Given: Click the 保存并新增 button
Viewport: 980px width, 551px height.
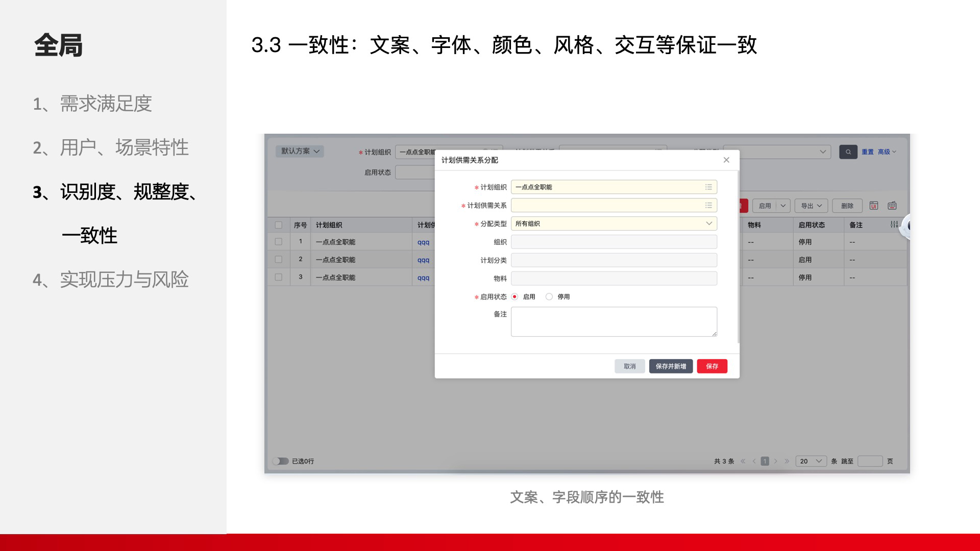Looking at the screenshot, I should (671, 366).
